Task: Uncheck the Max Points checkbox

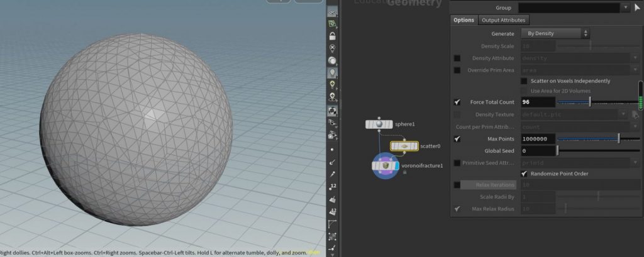Action: click(457, 139)
